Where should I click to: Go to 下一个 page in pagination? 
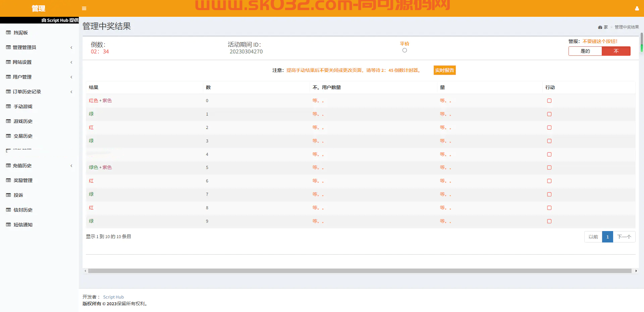tap(624, 237)
